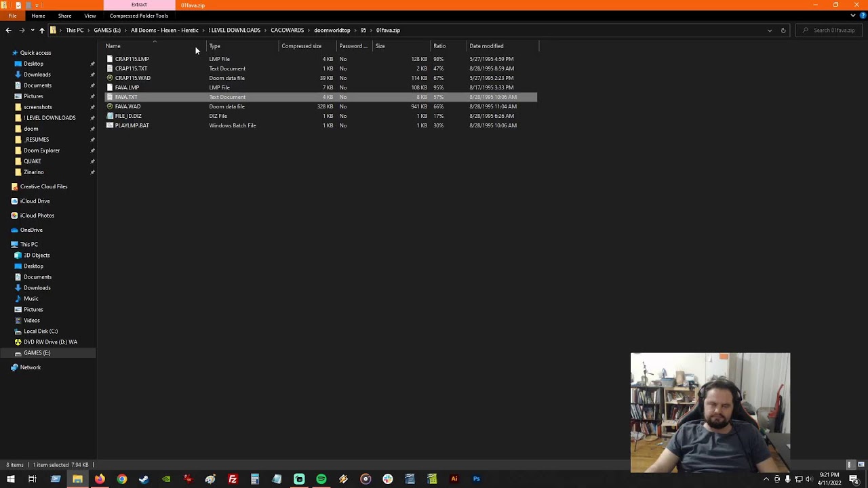This screenshot has height=488, width=868.
Task: Navigate to CACOWARDS in breadcrumb
Action: click(x=287, y=30)
